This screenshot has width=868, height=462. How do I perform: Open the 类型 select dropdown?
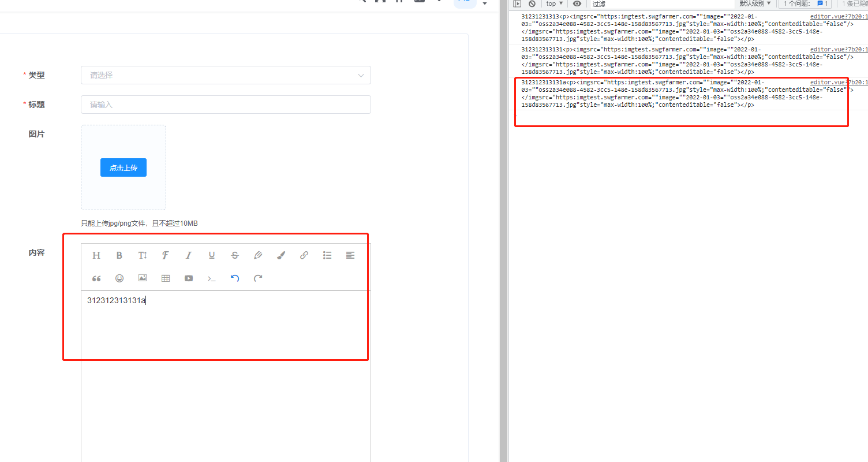coord(226,75)
